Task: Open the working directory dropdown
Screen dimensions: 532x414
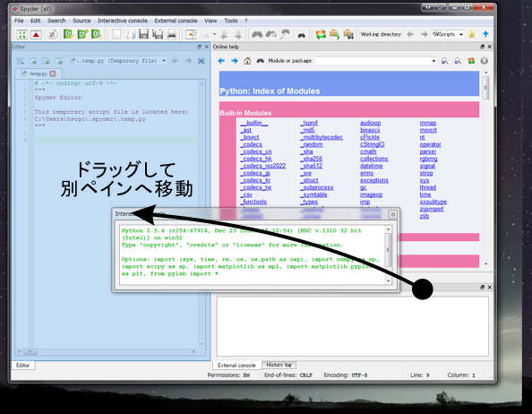Action: [460, 34]
